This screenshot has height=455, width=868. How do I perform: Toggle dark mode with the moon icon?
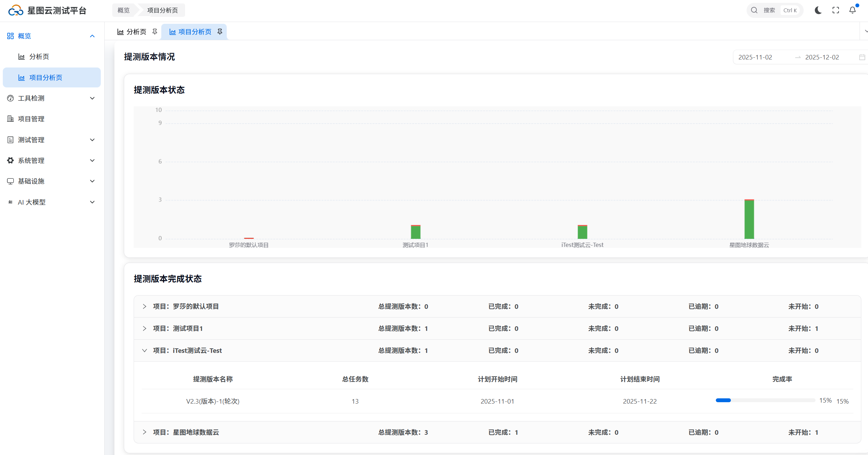(818, 10)
